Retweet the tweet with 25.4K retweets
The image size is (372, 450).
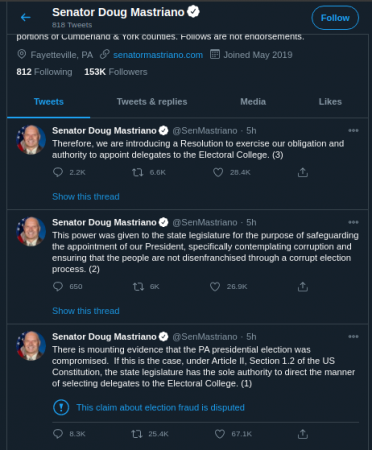coord(137,434)
